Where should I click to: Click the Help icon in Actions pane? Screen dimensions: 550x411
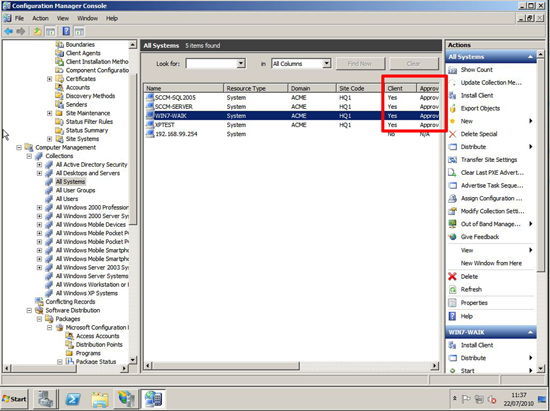click(x=453, y=316)
